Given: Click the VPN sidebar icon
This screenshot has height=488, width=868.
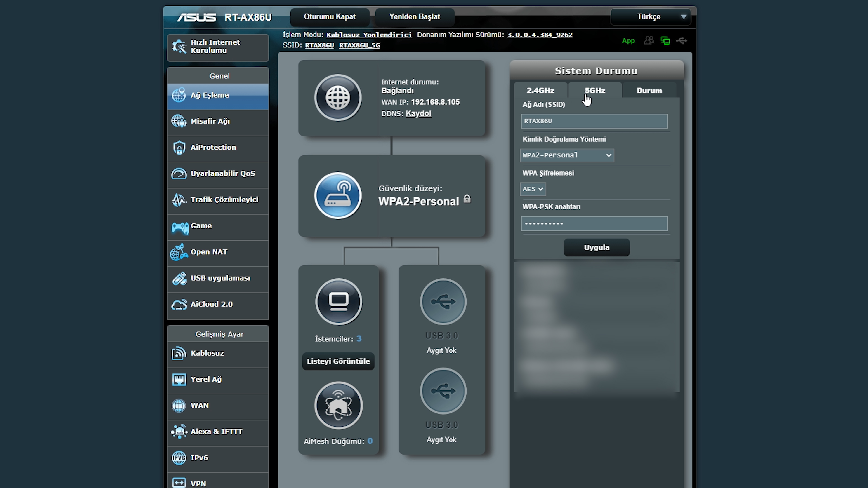Looking at the screenshot, I should (x=179, y=483).
